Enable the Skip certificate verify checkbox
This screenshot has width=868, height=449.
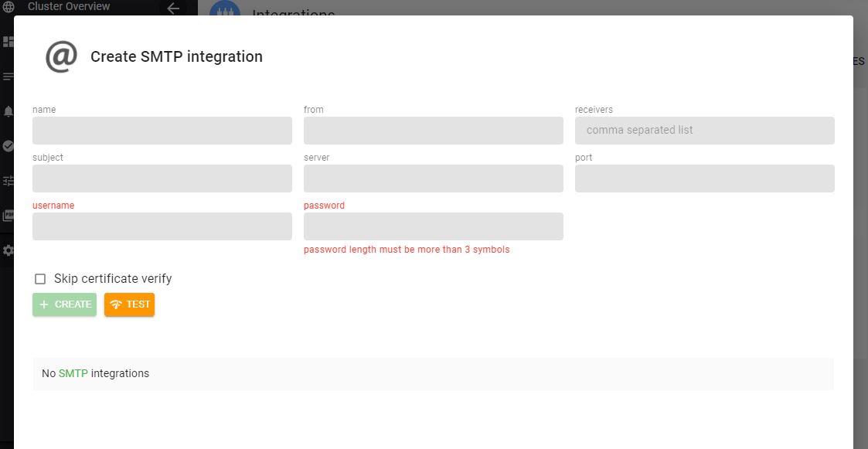[40, 279]
